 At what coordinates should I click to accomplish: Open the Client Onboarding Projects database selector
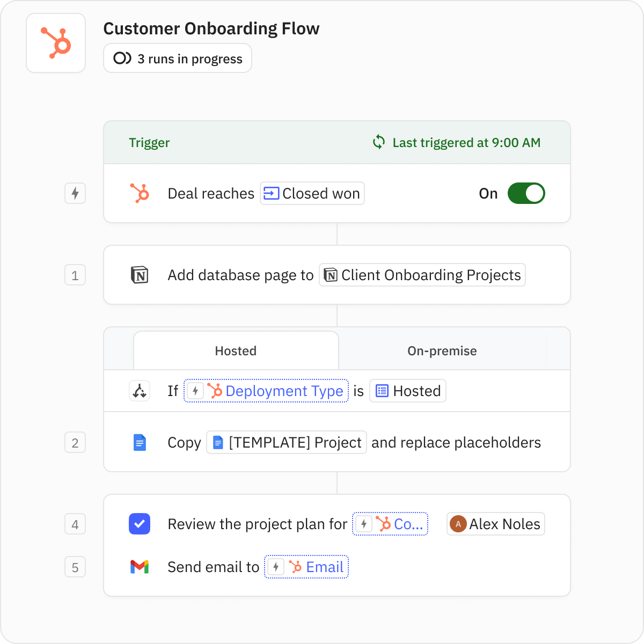coord(422,275)
